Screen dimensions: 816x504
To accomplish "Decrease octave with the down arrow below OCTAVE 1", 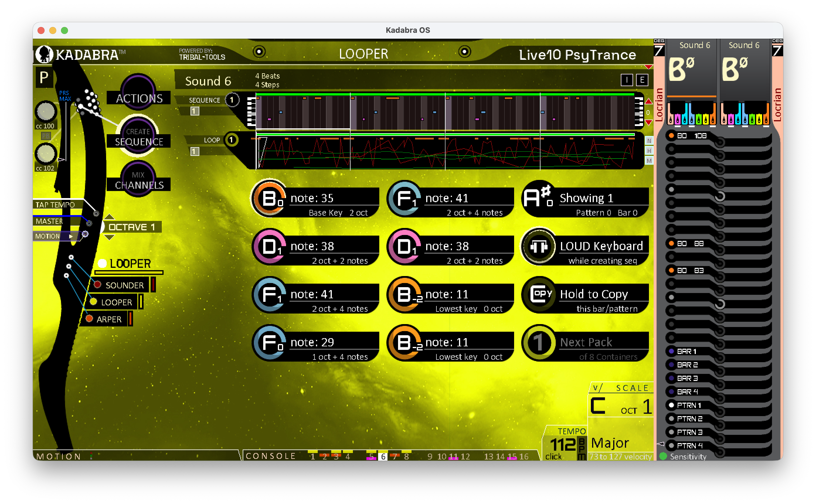I will click(x=109, y=237).
